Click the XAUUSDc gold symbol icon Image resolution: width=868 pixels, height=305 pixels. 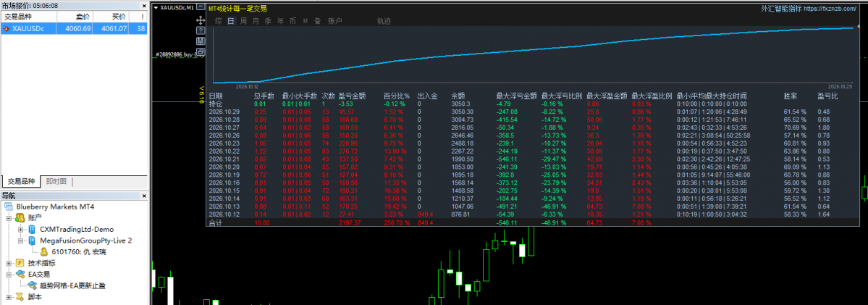pyautogui.click(x=7, y=28)
